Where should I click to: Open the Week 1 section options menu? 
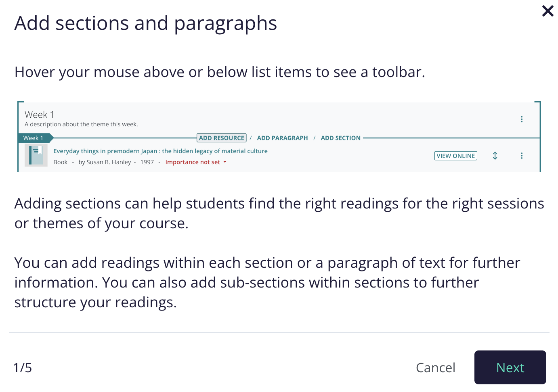tap(522, 119)
